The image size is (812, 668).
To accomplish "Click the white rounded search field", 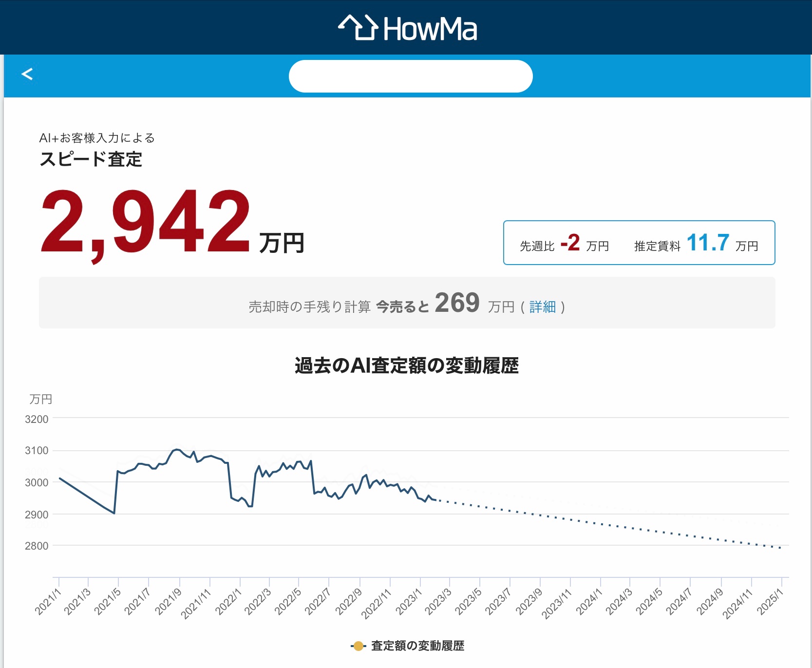I will tap(411, 76).
